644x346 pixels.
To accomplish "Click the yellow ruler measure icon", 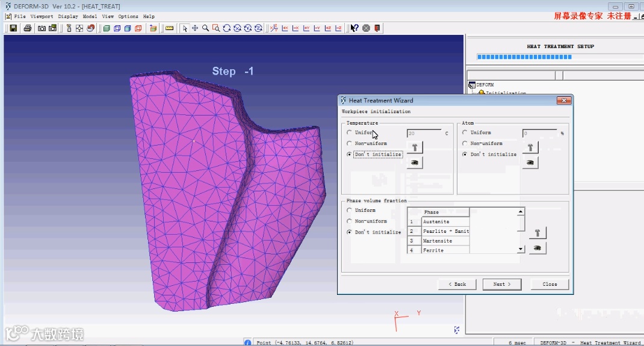I will coord(169,28).
